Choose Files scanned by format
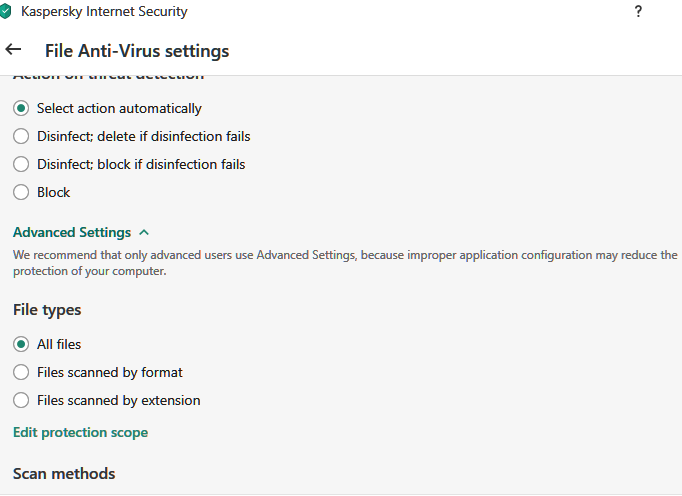This screenshot has height=496, width=682. coord(21,372)
